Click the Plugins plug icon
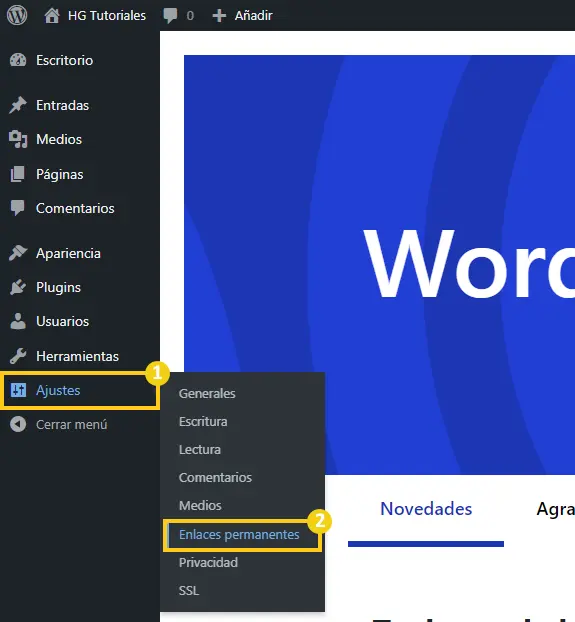The image size is (575, 622). pyautogui.click(x=18, y=287)
